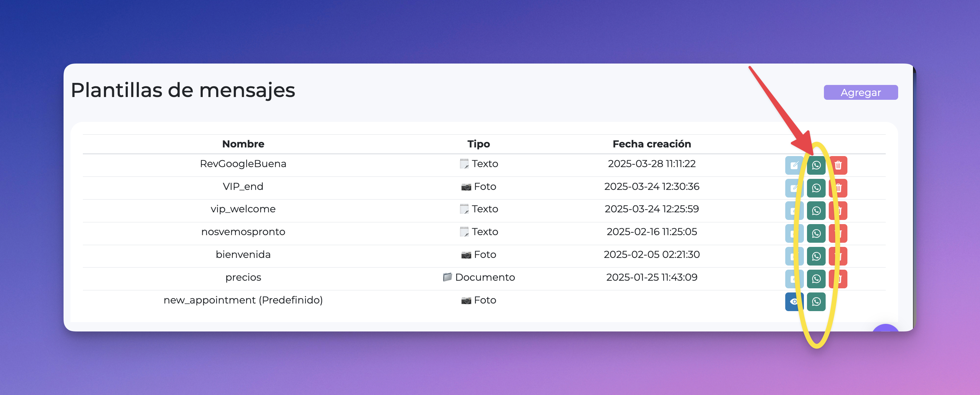
Task: Select the new_appointment (Predefinido) name cell
Action: pos(243,300)
